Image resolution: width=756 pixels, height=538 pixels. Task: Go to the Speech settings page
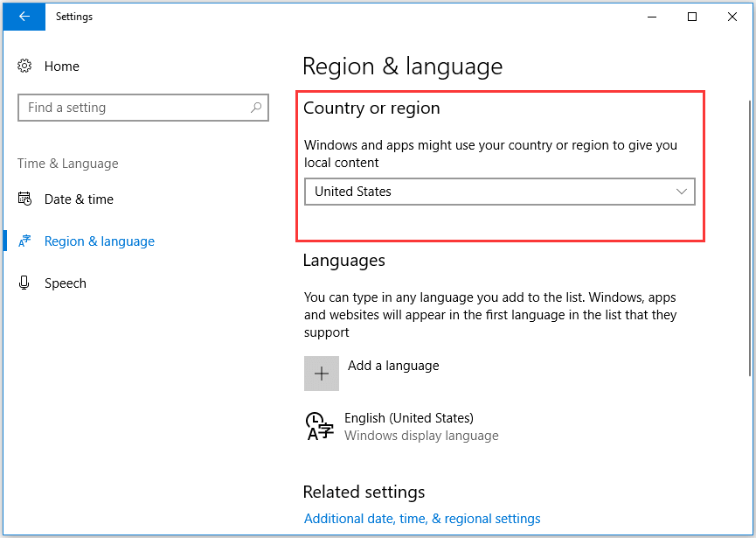click(x=66, y=283)
